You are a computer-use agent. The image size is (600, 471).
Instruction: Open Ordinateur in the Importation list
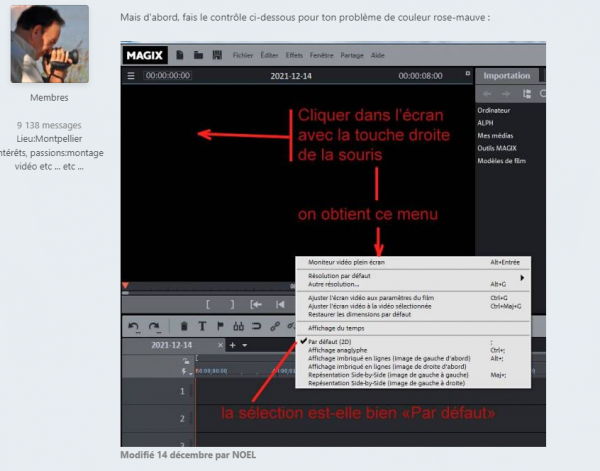point(494,111)
